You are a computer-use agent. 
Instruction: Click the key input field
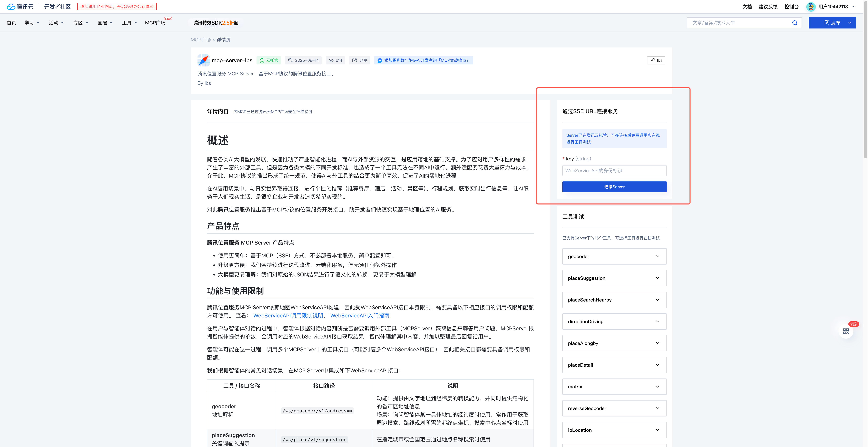614,171
